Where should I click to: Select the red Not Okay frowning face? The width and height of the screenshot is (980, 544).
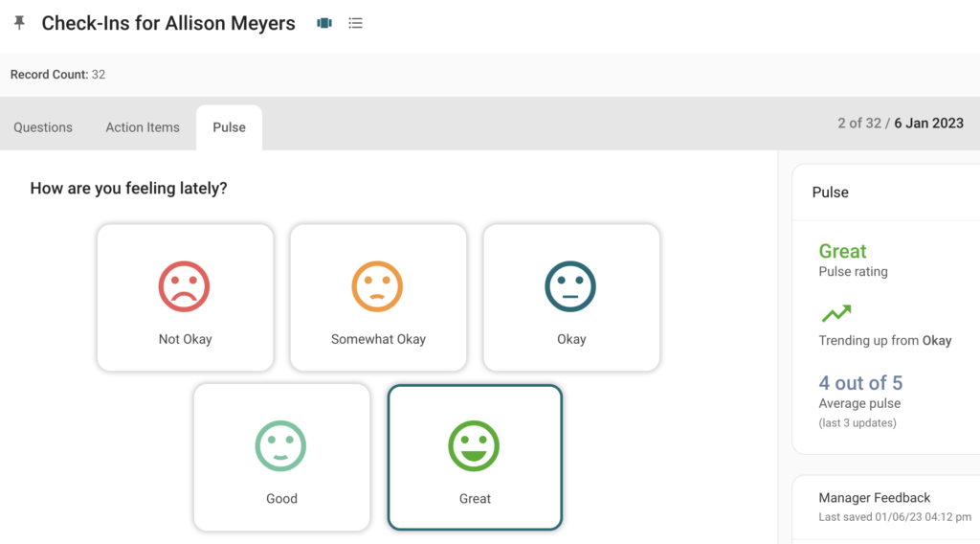[x=184, y=286]
